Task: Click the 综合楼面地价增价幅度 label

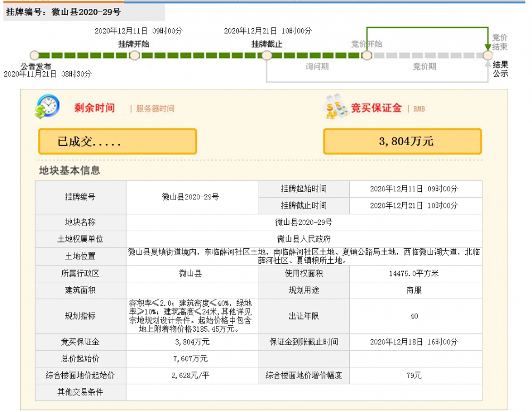Action: point(304,375)
